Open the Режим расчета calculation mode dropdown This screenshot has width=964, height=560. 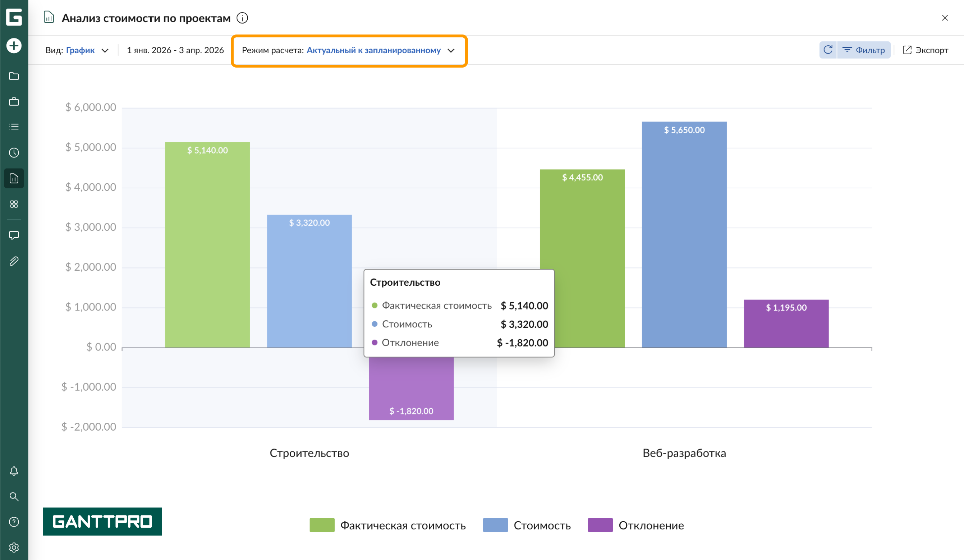(x=349, y=50)
